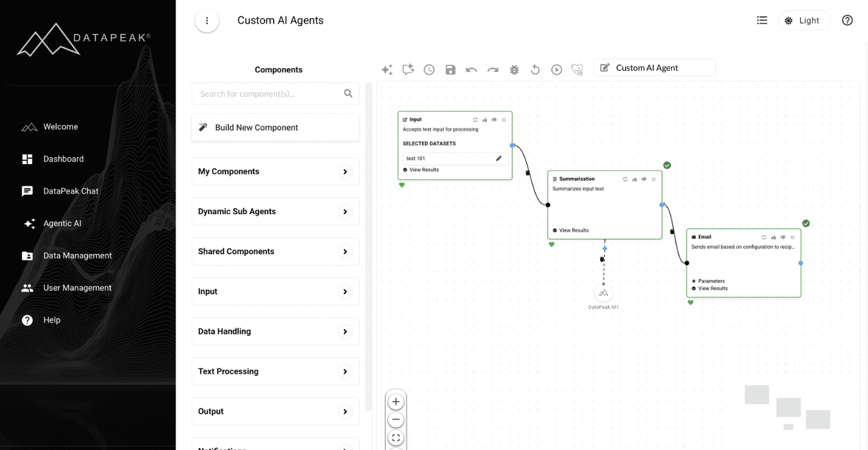868x450 pixels.
Task: Click the DataPeak logo
Action: tap(84, 40)
